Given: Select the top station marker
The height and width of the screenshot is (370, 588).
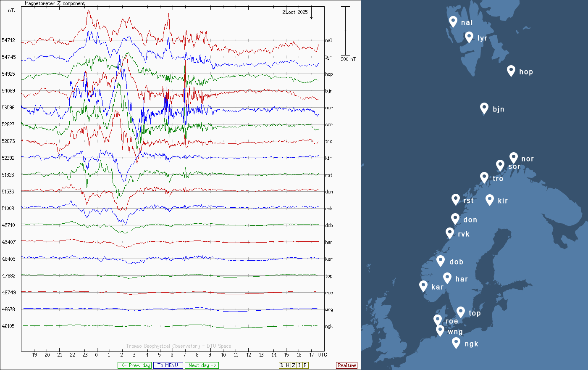Looking at the screenshot, I should [461, 312].
